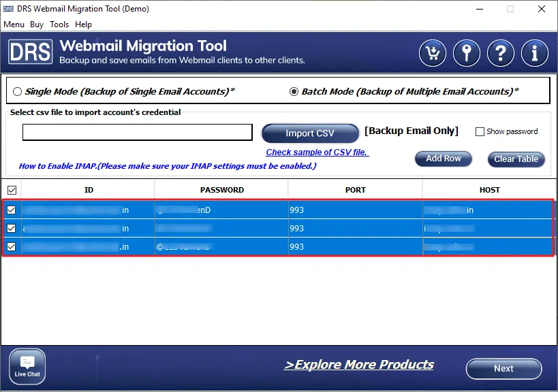
Task: Open the Menu menu
Action: [x=14, y=24]
